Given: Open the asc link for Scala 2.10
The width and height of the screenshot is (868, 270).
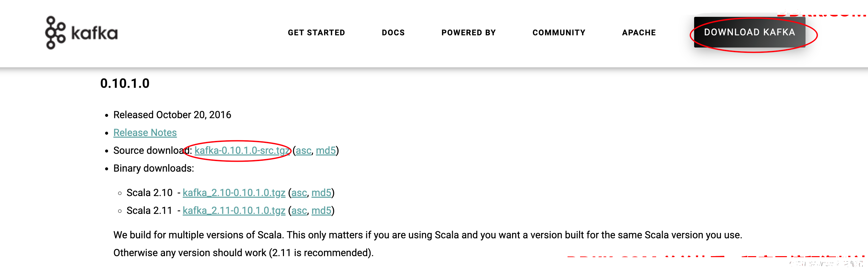Looking at the screenshot, I should point(299,193).
